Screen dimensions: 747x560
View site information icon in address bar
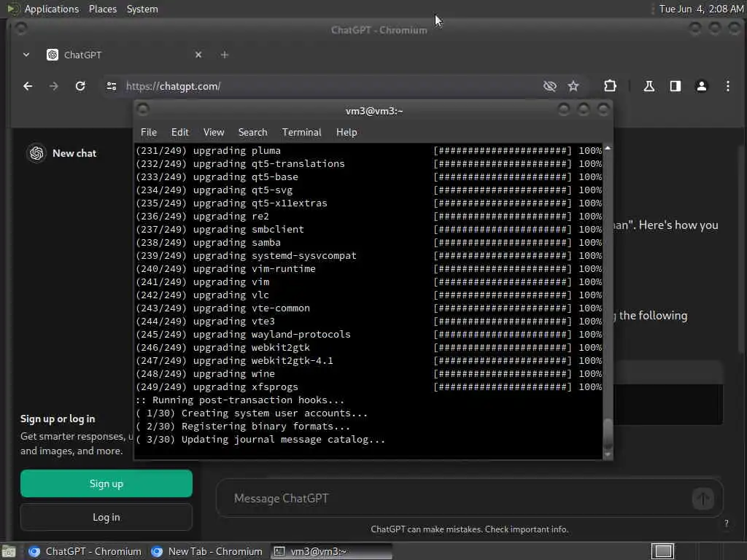(112, 86)
